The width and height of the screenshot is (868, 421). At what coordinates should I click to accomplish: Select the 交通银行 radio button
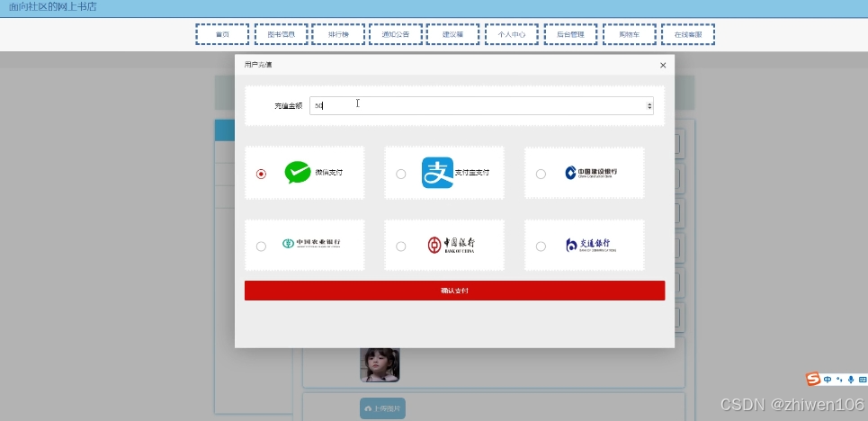pyautogui.click(x=541, y=246)
